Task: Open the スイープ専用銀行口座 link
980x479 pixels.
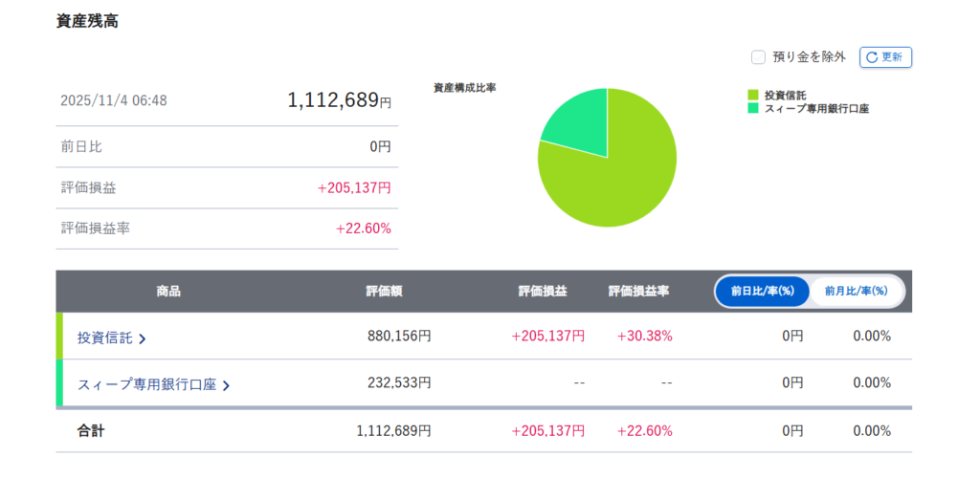Action: [146, 384]
